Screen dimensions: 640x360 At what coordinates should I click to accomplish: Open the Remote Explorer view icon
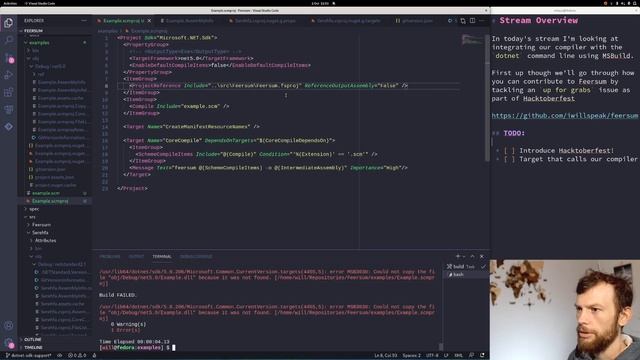coord(9,109)
